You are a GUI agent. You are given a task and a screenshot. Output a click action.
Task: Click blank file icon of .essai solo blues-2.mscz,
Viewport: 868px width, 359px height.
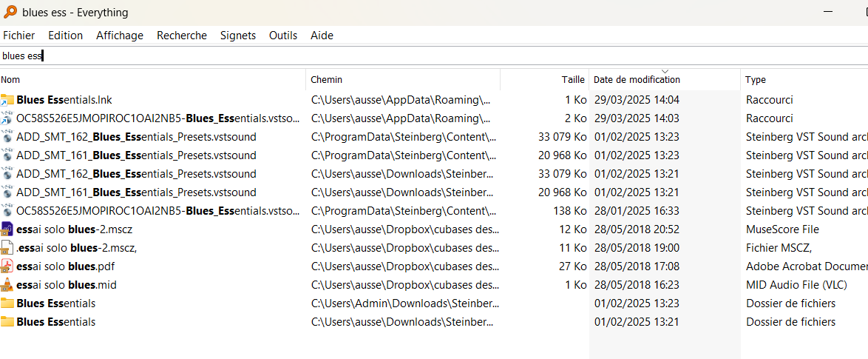coord(7,248)
